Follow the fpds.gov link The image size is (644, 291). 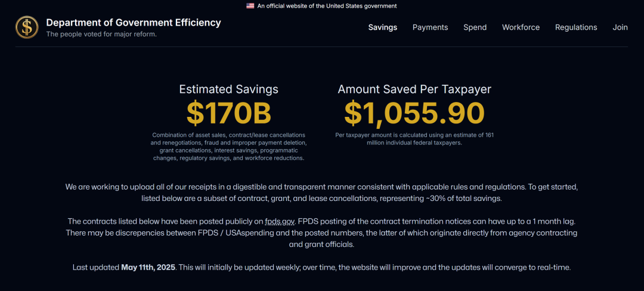pyautogui.click(x=280, y=222)
